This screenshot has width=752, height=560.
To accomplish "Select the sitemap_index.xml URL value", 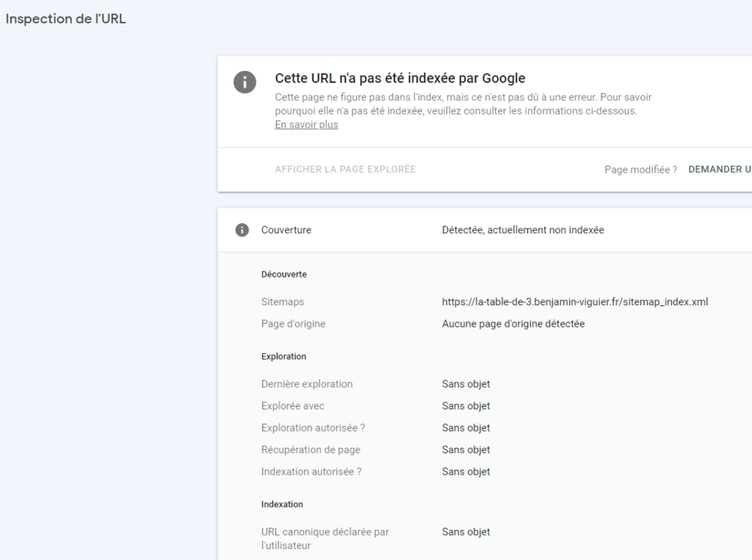I will (x=574, y=302).
